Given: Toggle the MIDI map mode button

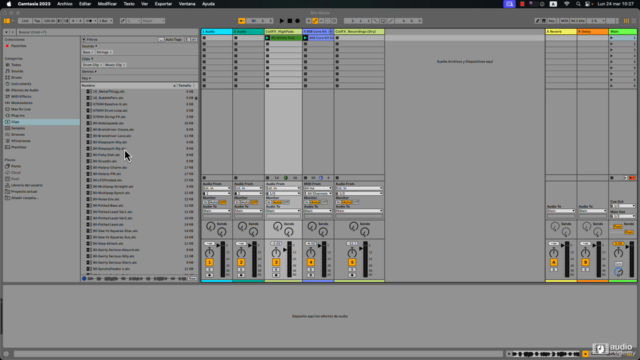Looking at the screenshot, I should tap(564, 21).
